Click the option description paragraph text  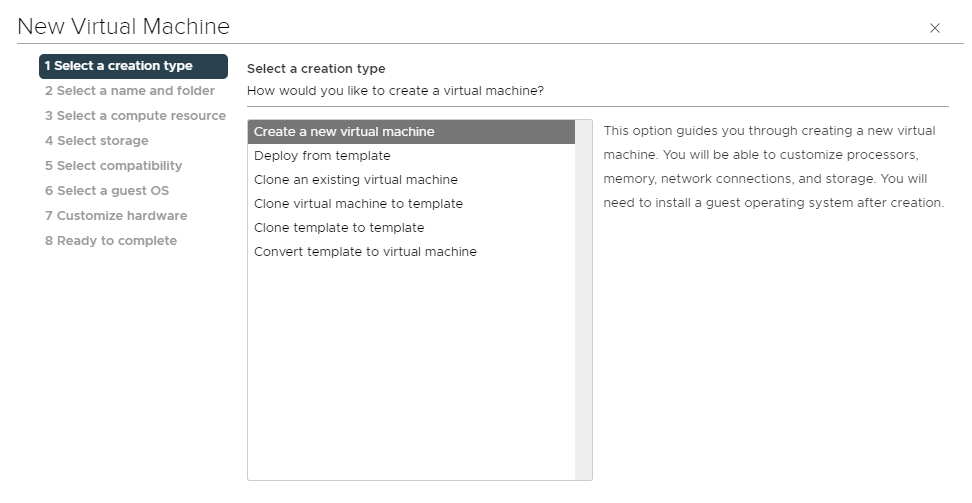773,167
